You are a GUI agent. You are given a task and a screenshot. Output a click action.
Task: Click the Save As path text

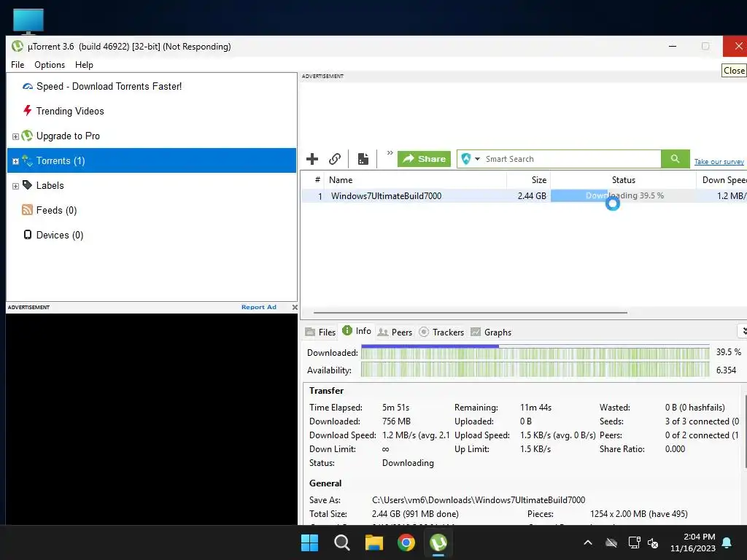pyautogui.click(x=479, y=500)
